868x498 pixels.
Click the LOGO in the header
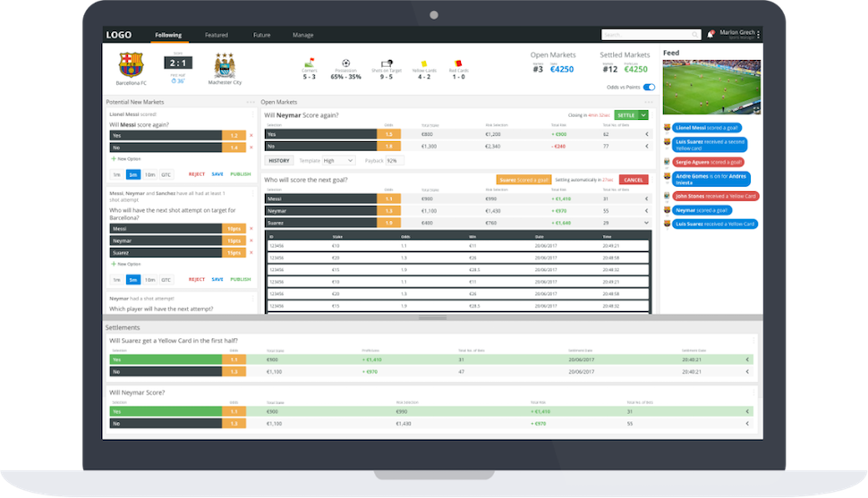click(x=119, y=35)
